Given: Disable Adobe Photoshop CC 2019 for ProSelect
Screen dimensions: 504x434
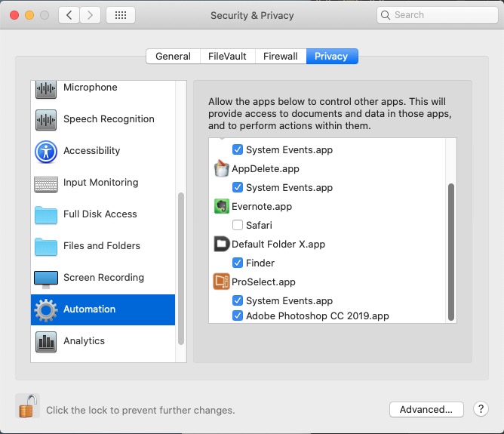Looking at the screenshot, I should (x=238, y=315).
